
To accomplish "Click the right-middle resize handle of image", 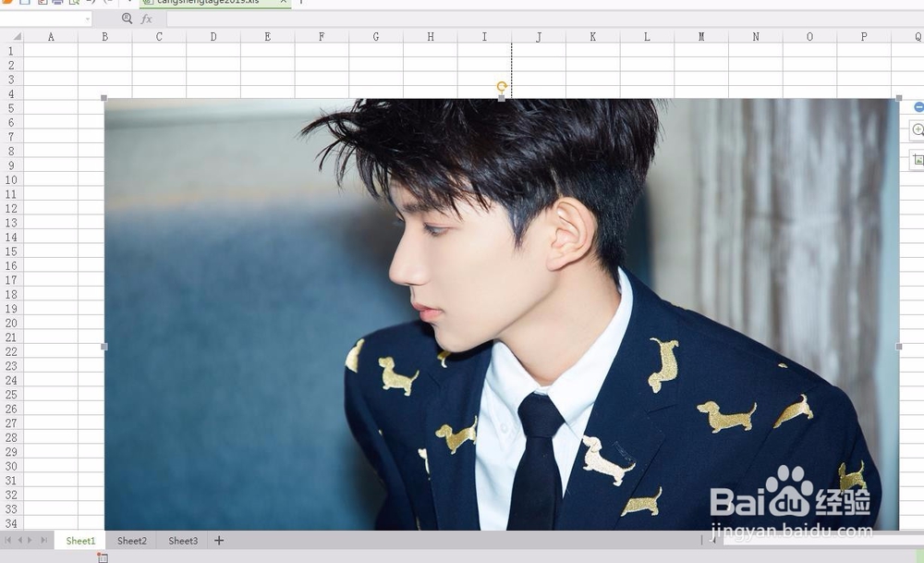I will (x=899, y=347).
